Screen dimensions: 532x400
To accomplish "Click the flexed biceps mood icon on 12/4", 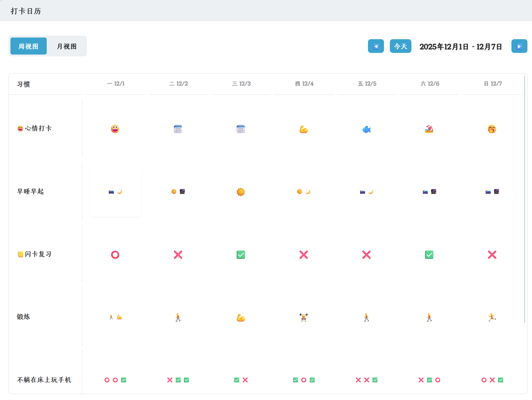I will click(x=304, y=129).
